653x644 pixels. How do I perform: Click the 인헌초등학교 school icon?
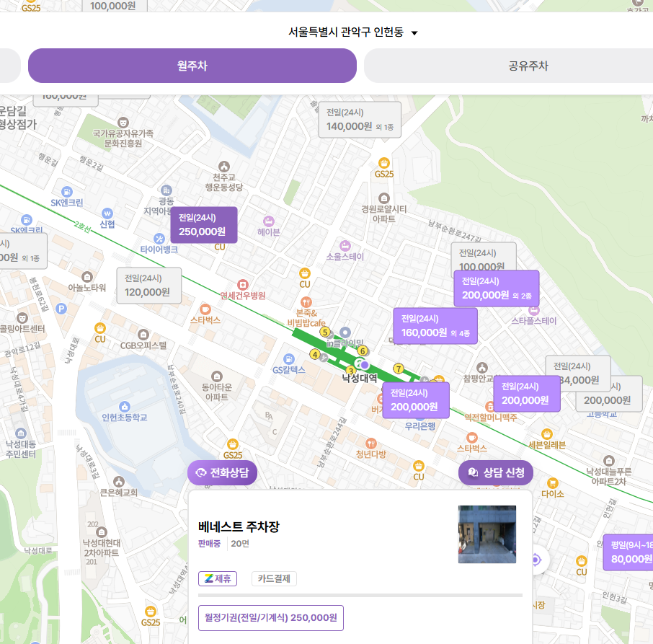[125, 406]
